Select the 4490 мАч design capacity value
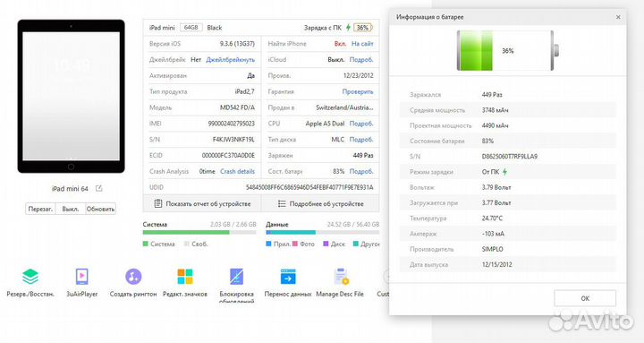The width and height of the screenshot is (644, 343). [495, 126]
